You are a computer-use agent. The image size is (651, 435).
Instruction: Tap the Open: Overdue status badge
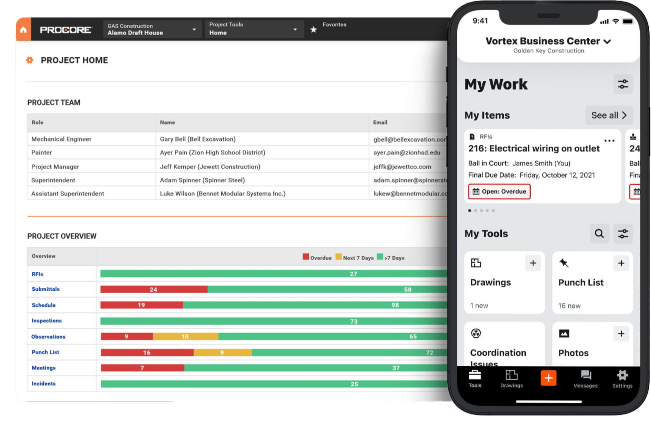click(499, 192)
